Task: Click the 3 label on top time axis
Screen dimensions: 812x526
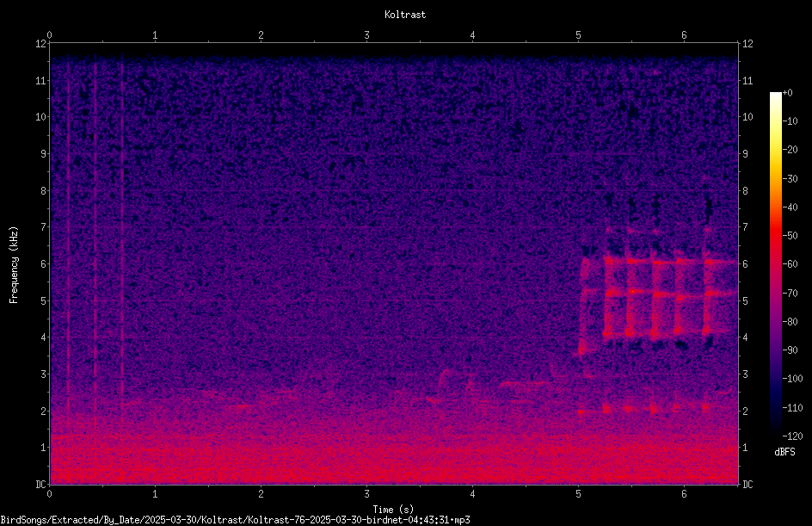Action: coord(366,35)
